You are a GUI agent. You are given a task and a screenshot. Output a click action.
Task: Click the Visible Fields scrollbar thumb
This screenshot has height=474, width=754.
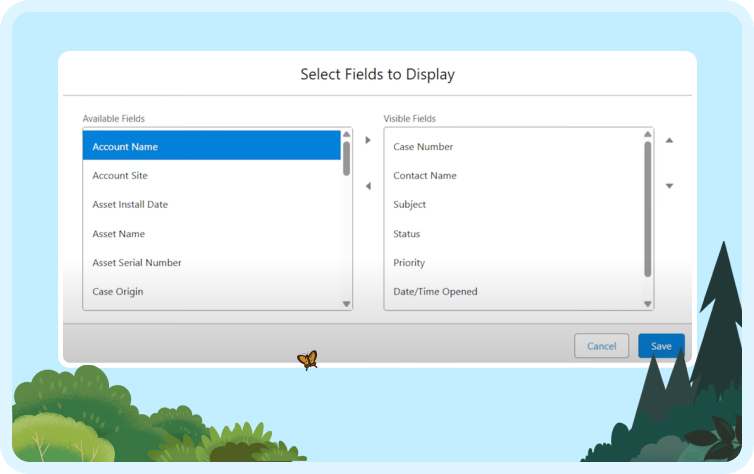click(647, 209)
